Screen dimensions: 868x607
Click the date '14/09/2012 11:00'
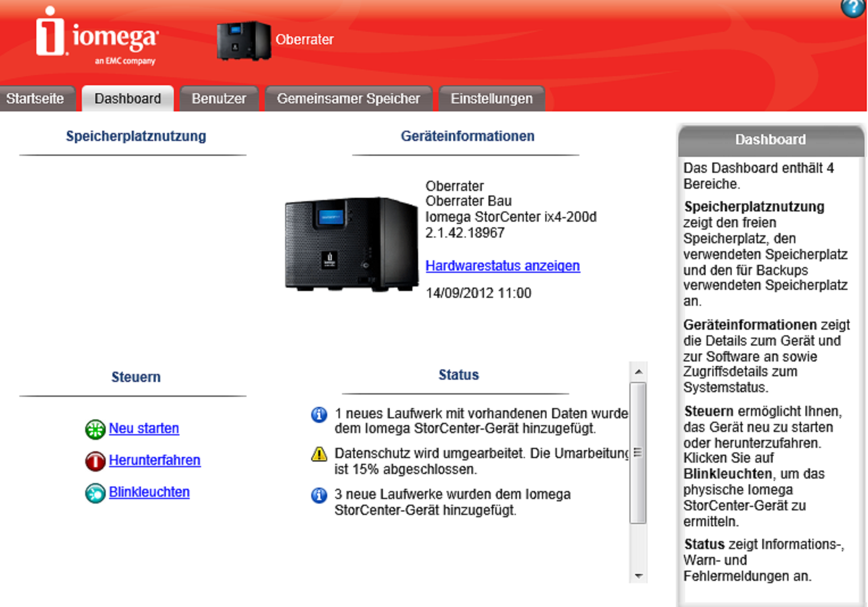[479, 293]
